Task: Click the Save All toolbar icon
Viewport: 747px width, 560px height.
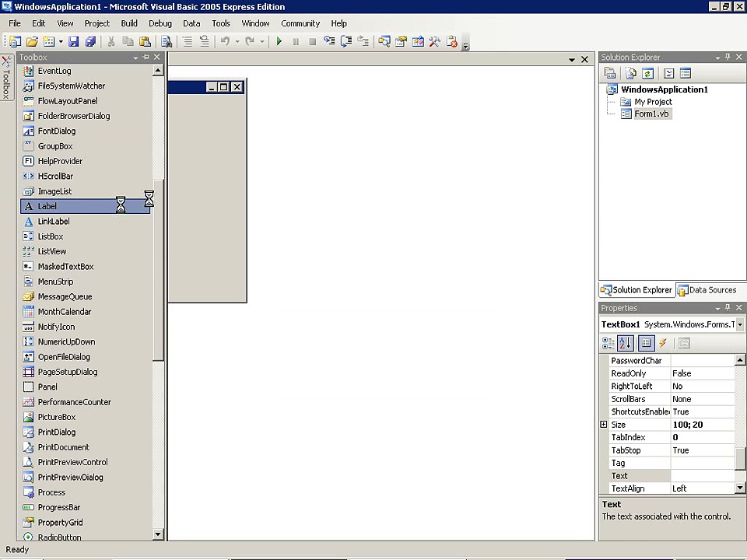Action: click(x=90, y=42)
